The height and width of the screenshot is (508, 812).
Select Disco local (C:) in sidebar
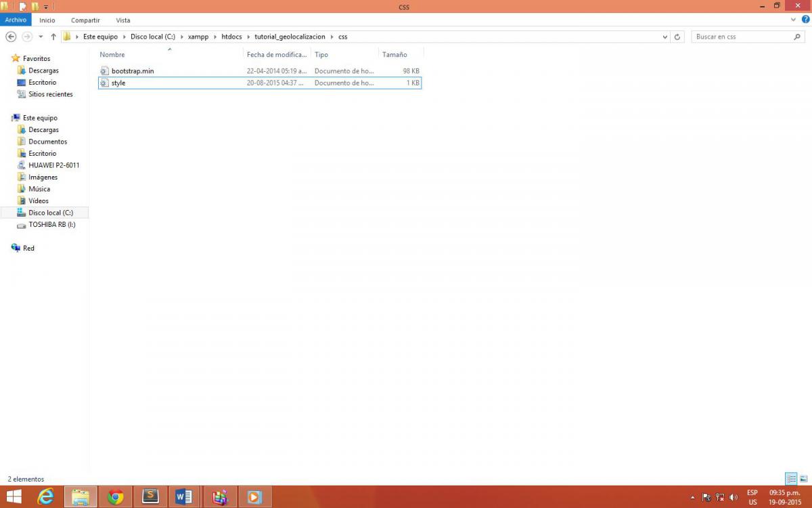(50, 213)
